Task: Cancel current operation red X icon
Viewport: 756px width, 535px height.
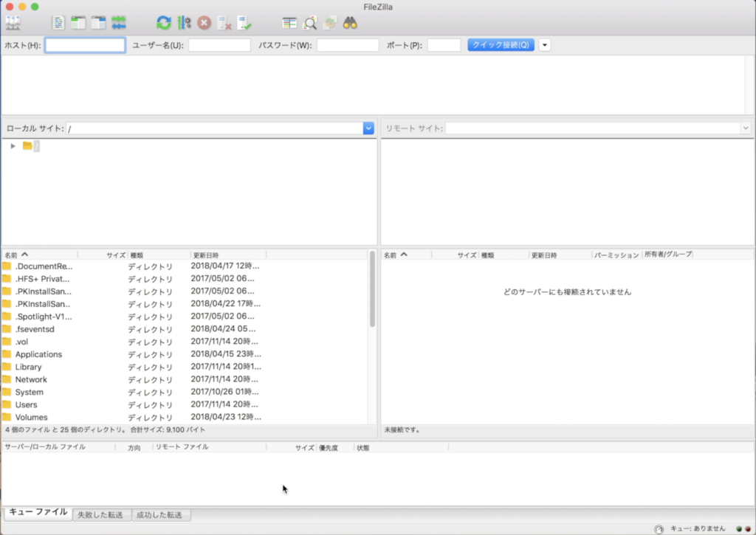Action: coord(205,23)
